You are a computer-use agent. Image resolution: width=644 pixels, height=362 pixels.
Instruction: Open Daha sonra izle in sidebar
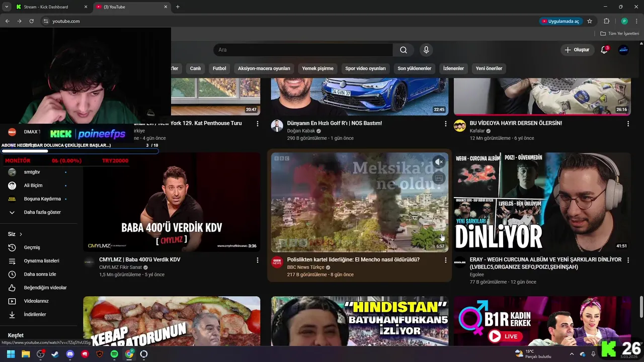click(39, 275)
